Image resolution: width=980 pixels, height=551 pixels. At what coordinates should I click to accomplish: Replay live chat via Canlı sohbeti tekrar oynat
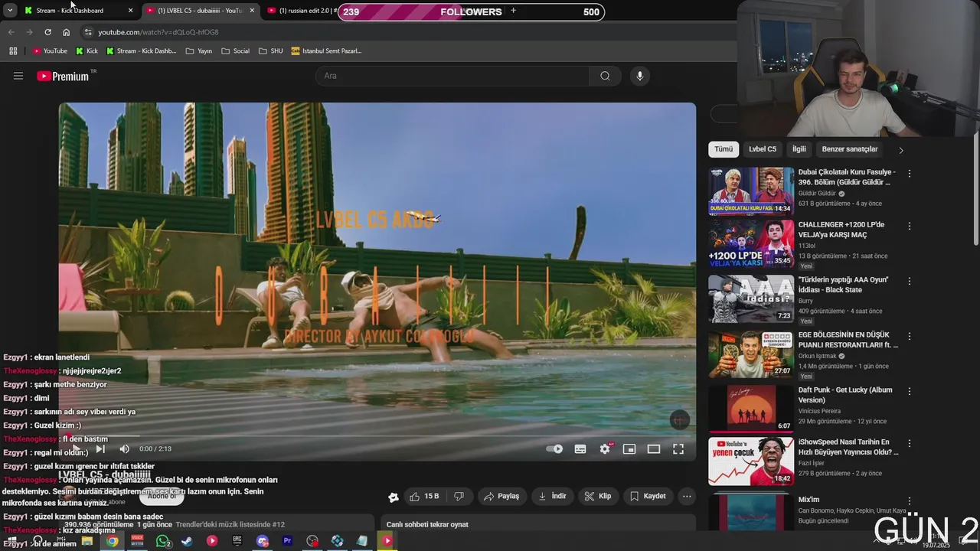click(427, 524)
